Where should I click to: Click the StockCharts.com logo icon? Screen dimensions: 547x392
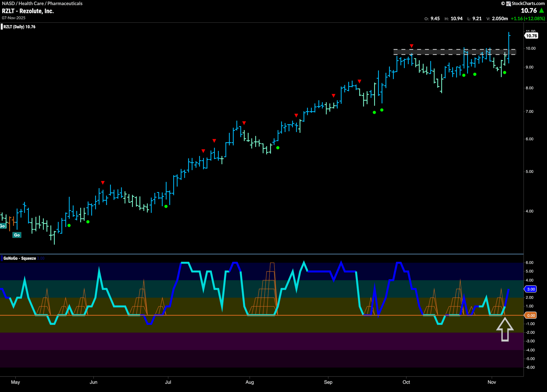pos(508,4)
